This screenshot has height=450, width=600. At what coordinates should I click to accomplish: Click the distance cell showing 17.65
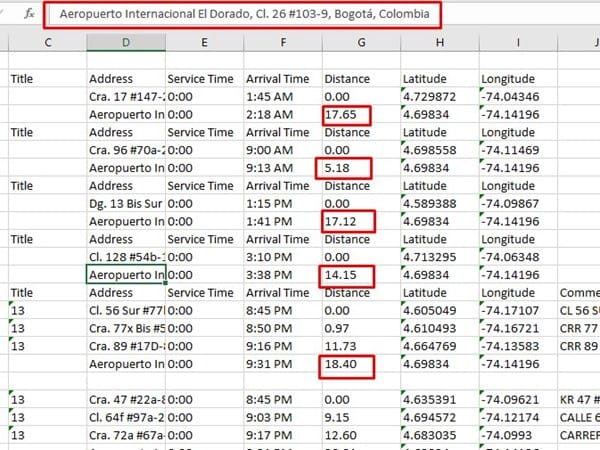(346, 115)
